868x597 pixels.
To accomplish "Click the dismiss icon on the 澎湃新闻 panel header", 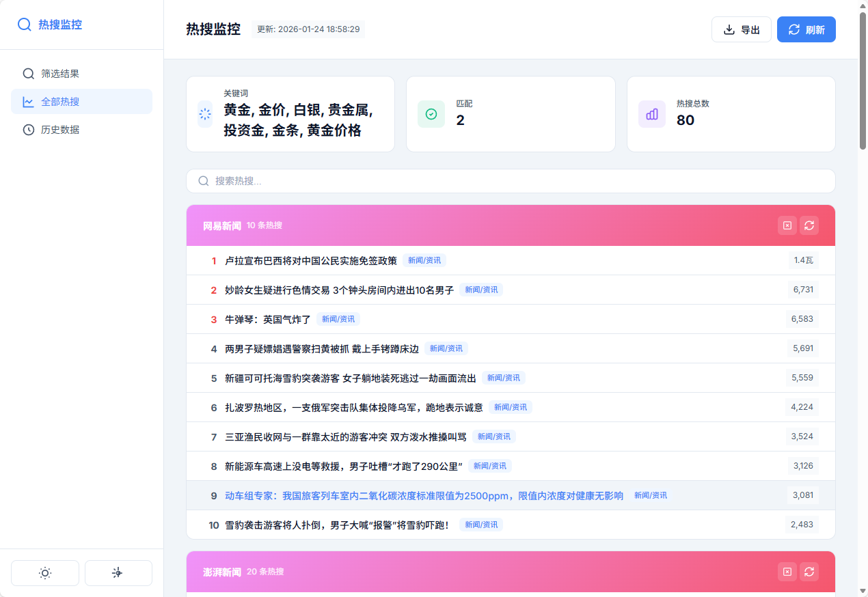I will click(x=787, y=572).
